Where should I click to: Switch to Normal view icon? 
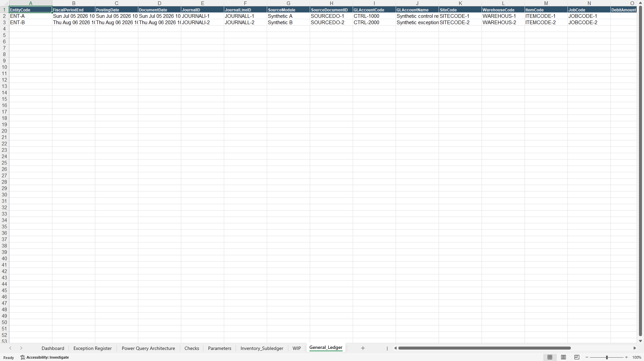tap(550, 357)
